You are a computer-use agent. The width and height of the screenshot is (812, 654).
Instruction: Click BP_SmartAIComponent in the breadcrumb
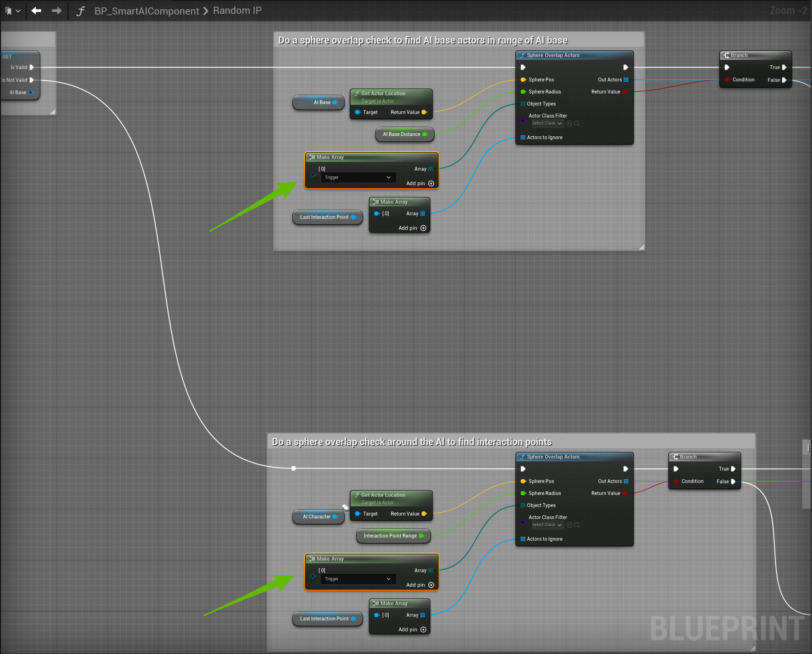147,11
